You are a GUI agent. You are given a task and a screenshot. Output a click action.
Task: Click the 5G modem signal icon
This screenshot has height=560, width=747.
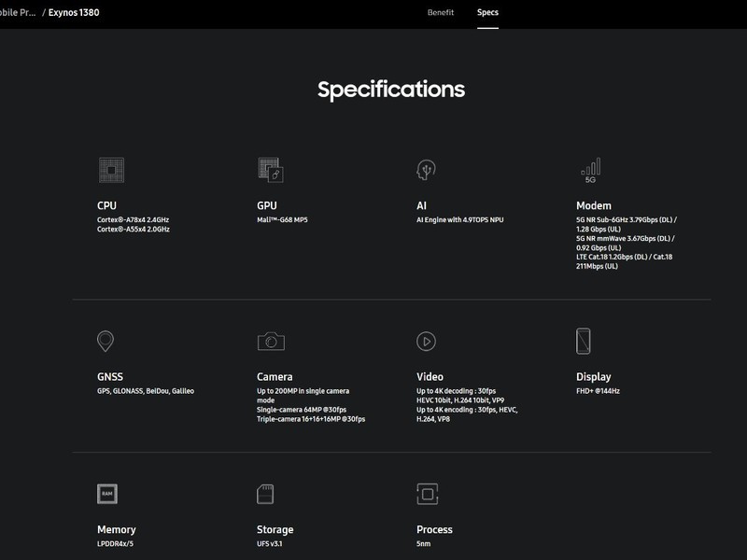click(x=591, y=171)
